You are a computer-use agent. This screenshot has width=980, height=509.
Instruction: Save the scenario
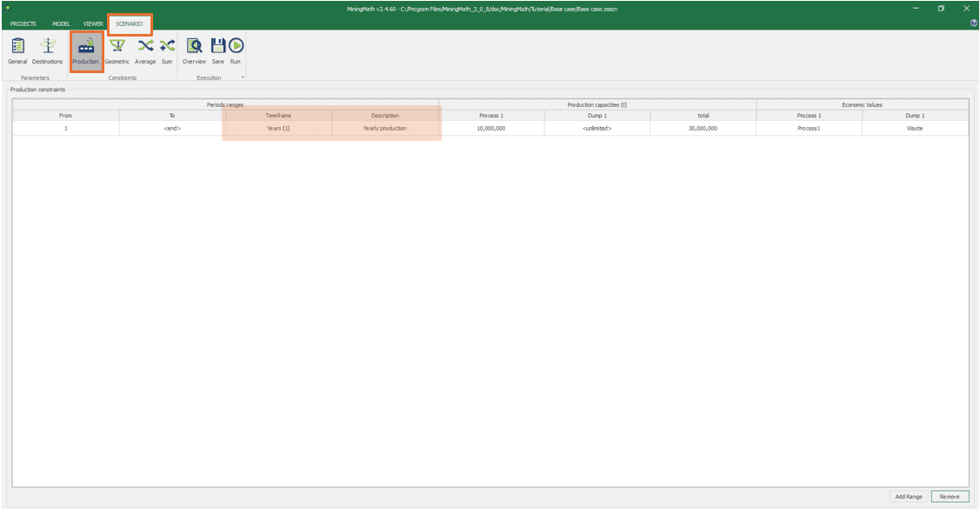click(217, 51)
